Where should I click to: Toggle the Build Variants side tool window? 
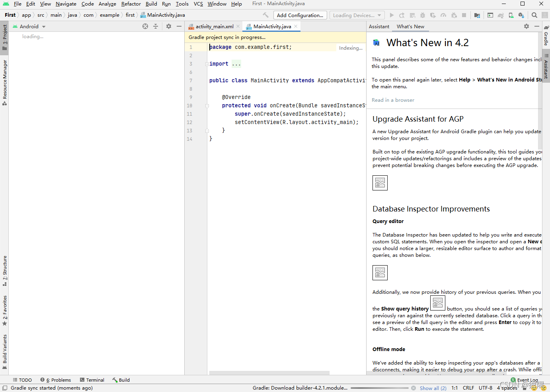pos(4,352)
